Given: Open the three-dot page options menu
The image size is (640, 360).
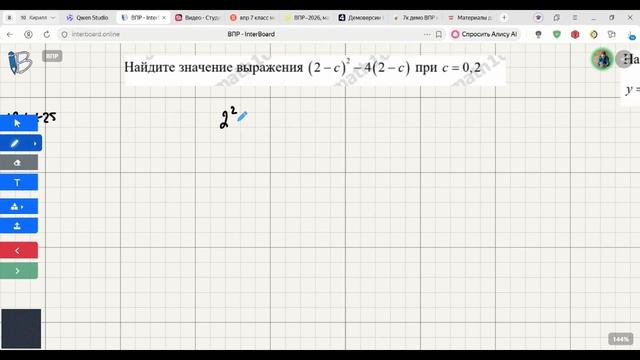Looking at the screenshot, I should pos(427,34).
